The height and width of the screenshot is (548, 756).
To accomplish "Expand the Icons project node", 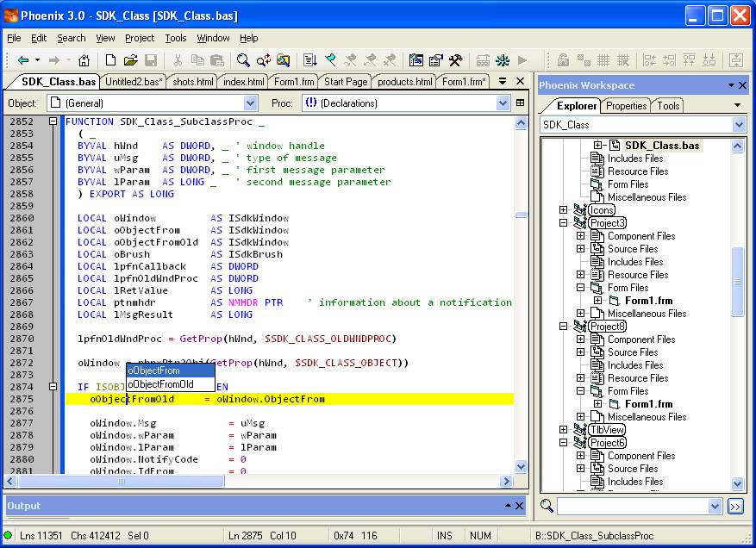I will pyautogui.click(x=563, y=209).
